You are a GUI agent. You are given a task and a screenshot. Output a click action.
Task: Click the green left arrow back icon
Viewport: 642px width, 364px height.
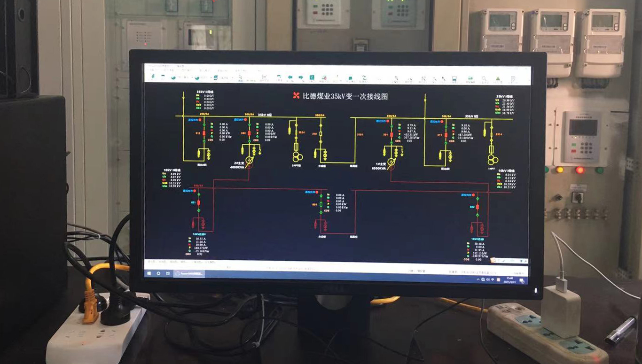point(290,77)
